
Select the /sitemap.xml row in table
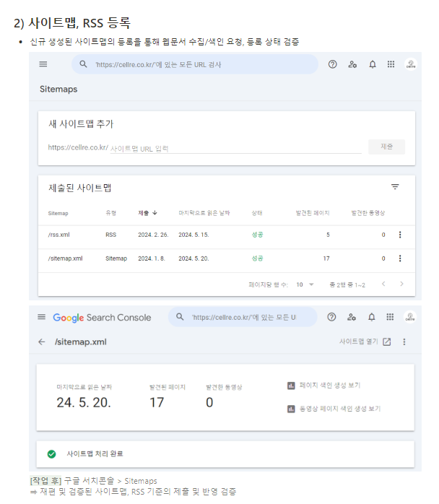tap(227, 258)
